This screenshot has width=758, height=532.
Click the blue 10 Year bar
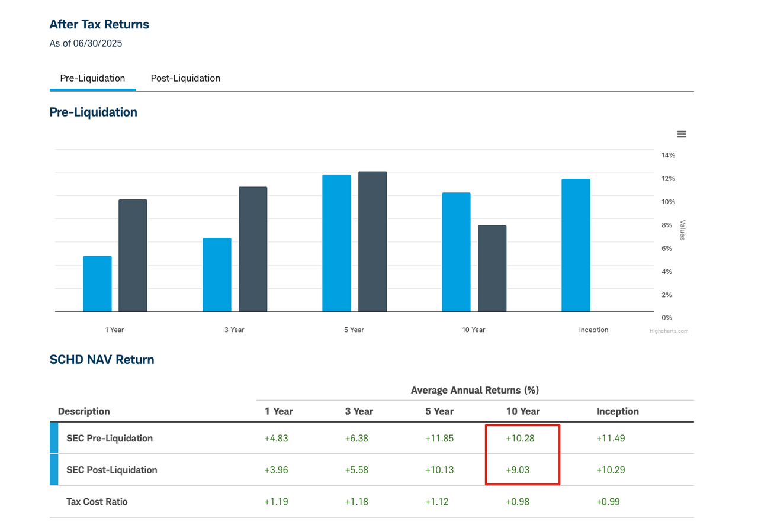click(x=456, y=252)
